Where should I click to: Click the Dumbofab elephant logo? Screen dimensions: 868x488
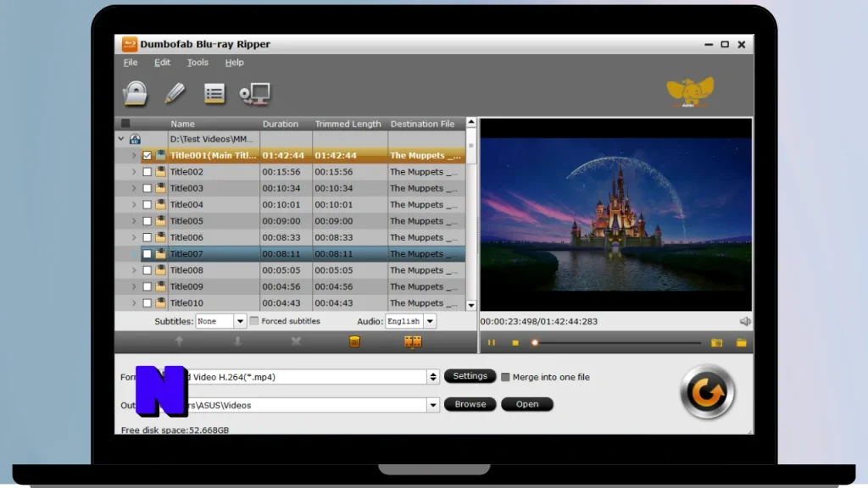point(690,91)
